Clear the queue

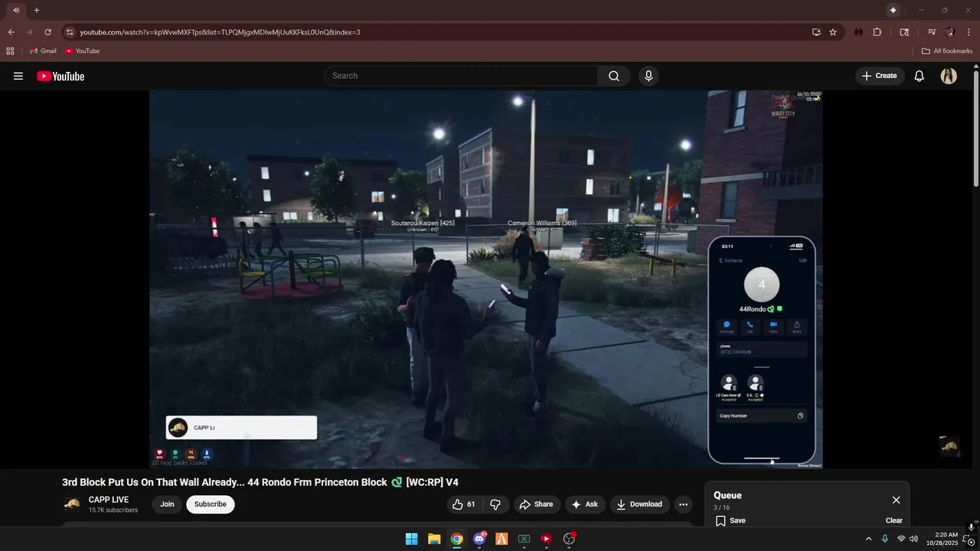(894, 520)
